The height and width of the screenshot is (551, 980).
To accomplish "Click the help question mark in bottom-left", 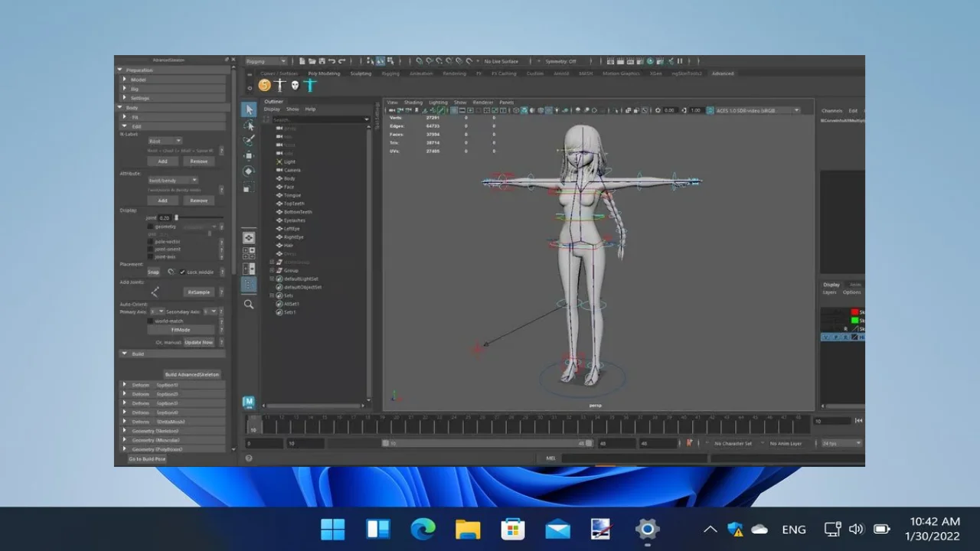I will (x=249, y=458).
